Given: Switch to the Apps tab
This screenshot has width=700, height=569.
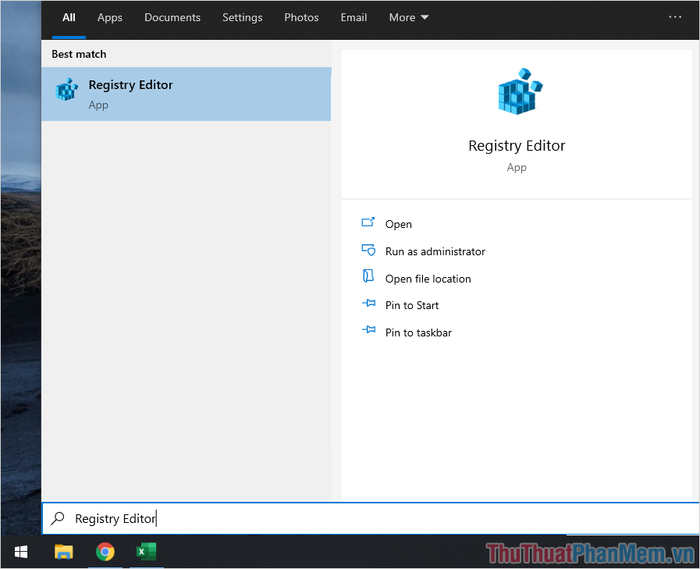Looking at the screenshot, I should tap(110, 17).
